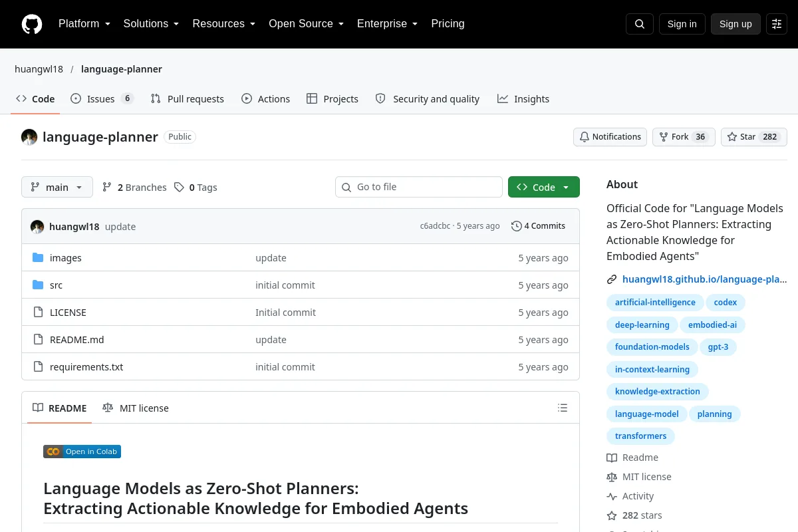Image resolution: width=798 pixels, height=532 pixels.
Task: Click the star icon beside 282 stars
Action: click(x=612, y=515)
